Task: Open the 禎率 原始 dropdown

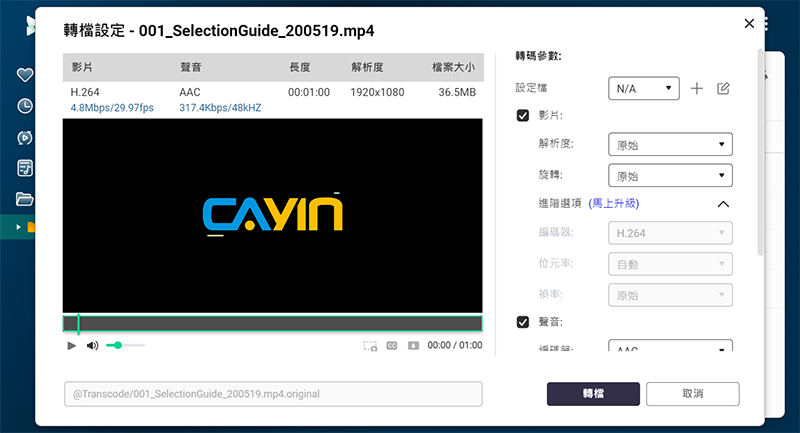Action: [x=670, y=295]
